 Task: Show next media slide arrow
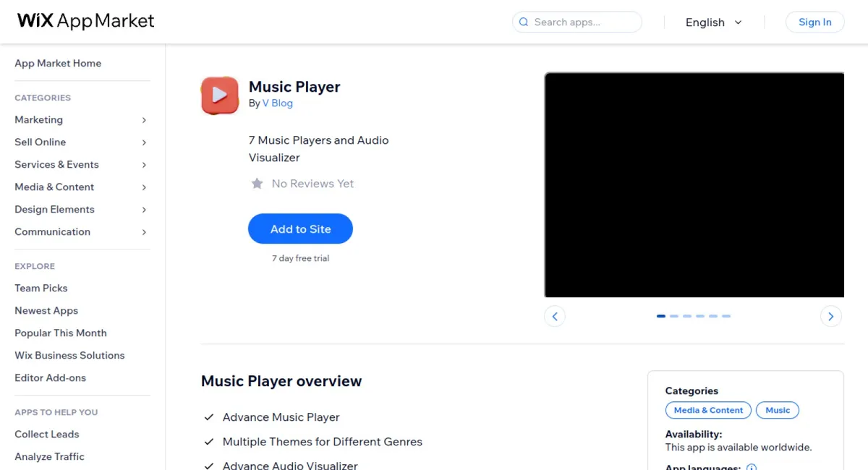pos(831,316)
